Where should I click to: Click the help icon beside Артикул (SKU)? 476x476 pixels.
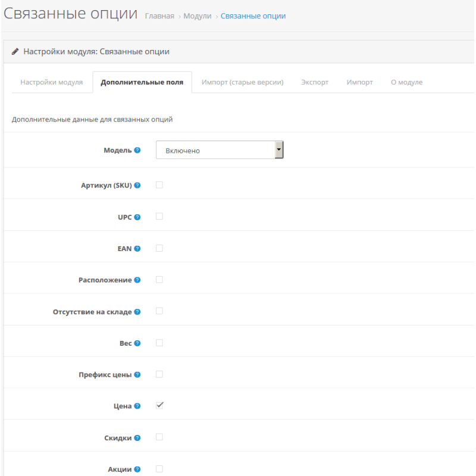click(x=137, y=186)
